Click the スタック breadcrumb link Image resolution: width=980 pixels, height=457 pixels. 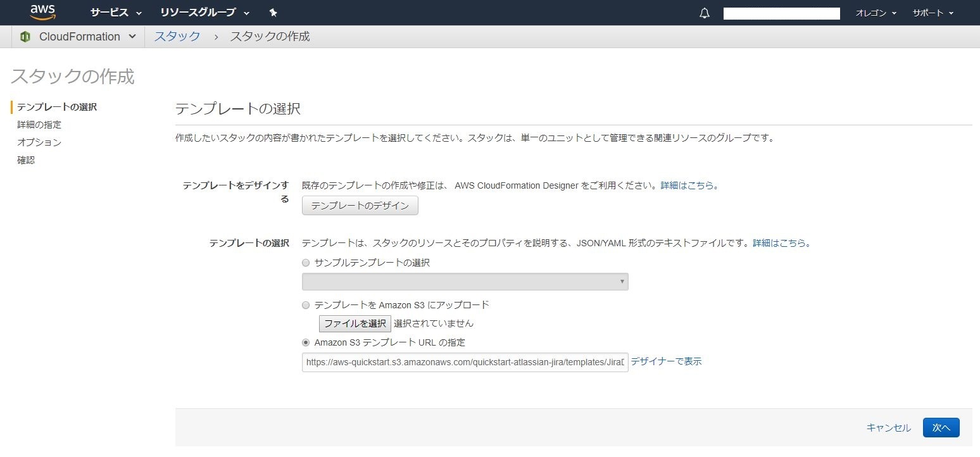point(177,37)
